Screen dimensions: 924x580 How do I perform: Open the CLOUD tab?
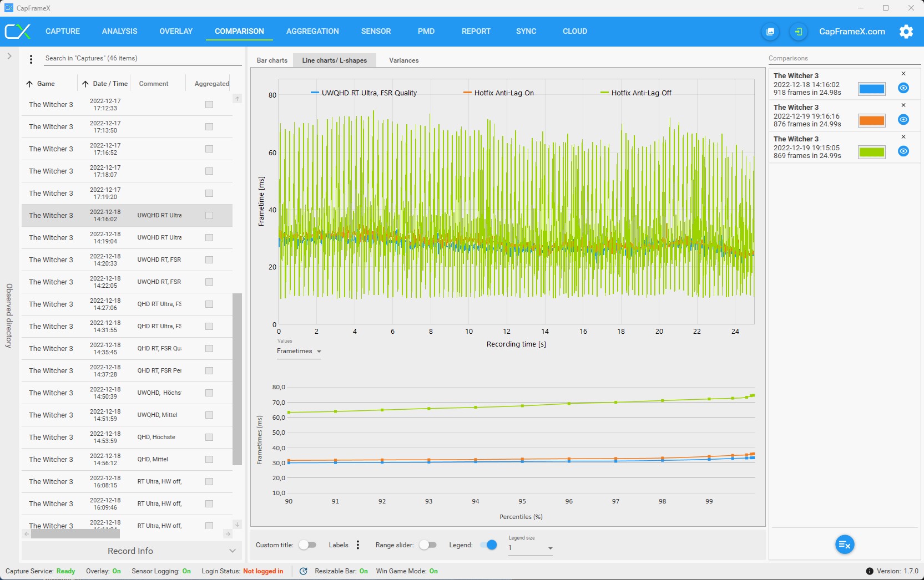pyautogui.click(x=575, y=32)
